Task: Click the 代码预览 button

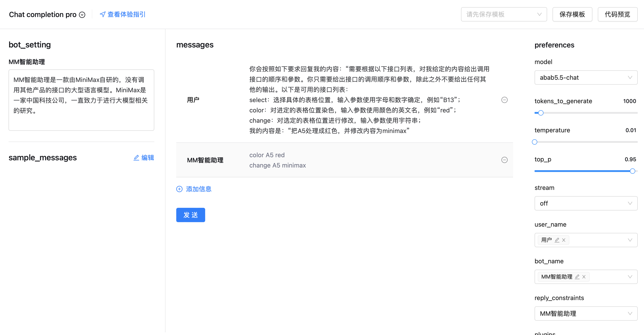Action: click(617, 15)
